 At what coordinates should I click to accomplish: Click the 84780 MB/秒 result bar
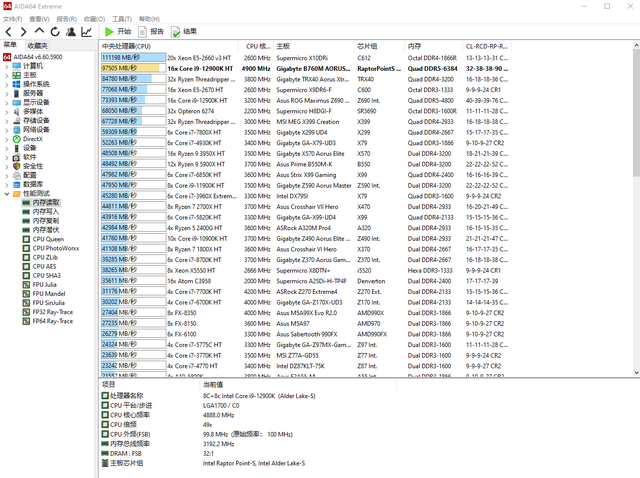click(133, 79)
